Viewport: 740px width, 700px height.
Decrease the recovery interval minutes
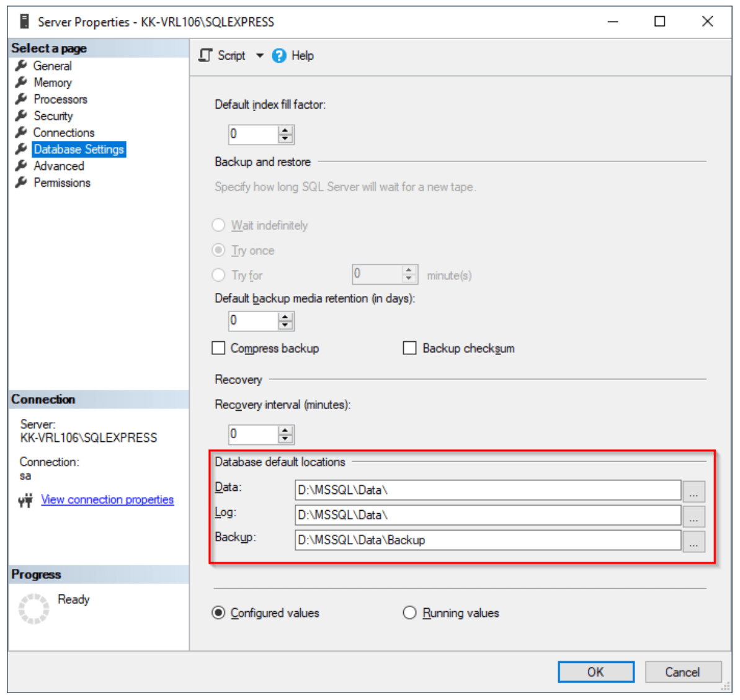[x=285, y=439]
